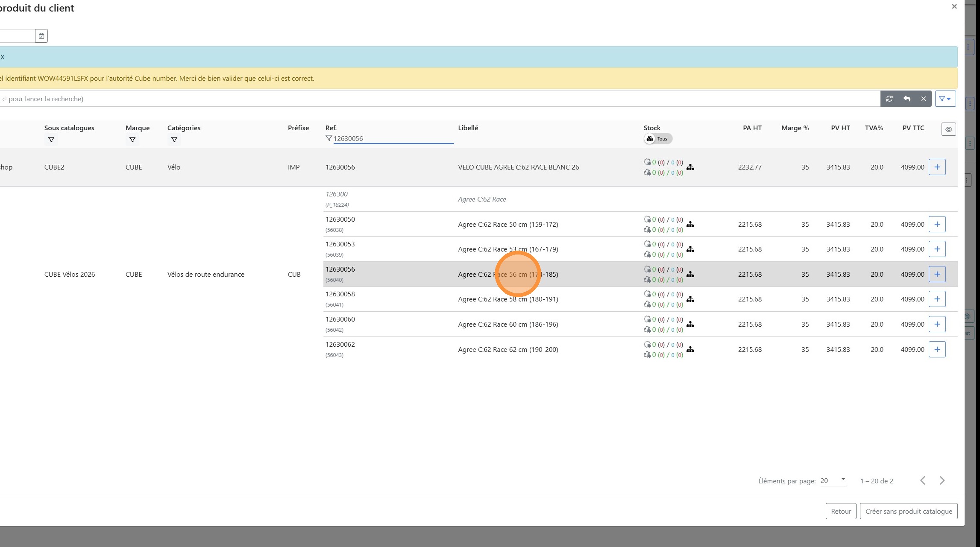Image resolution: width=980 pixels, height=547 pixels.
Task: Add Agree C:62 Race 60 cm product
Action: click(937, 324)
